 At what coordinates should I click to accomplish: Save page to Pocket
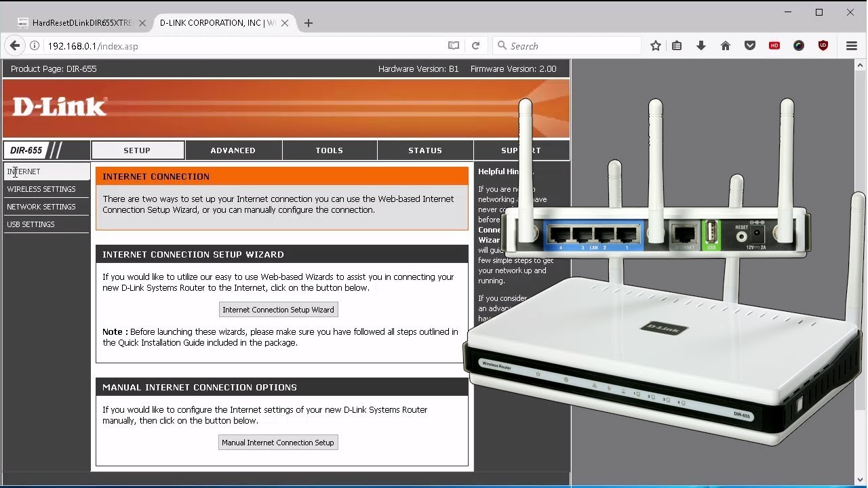point(750,46)
